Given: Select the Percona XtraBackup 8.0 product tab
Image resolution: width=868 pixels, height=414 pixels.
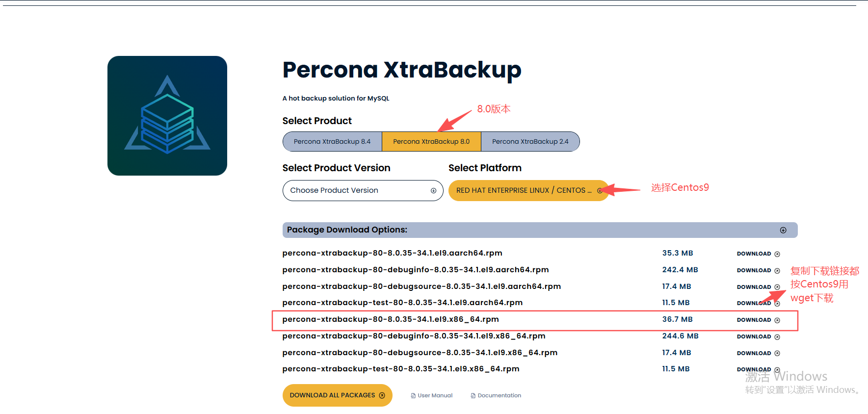Looking at the screenshot, I should coord(431,141).
